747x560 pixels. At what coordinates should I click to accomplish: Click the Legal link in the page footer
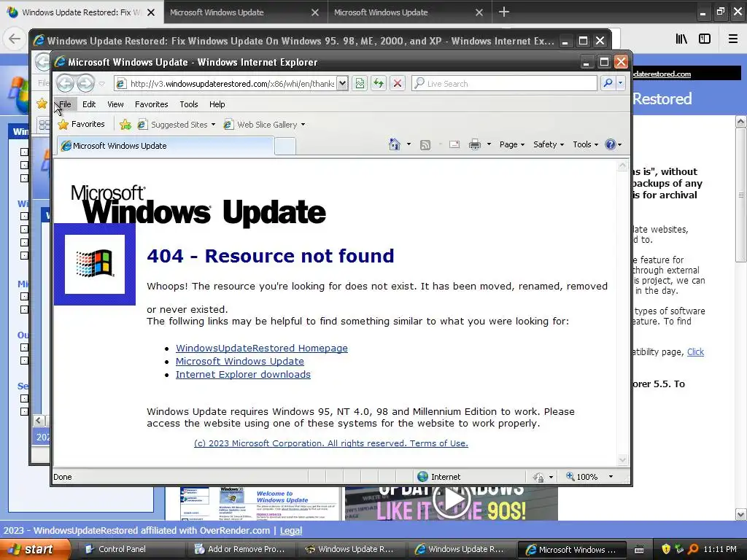(290, 531)
